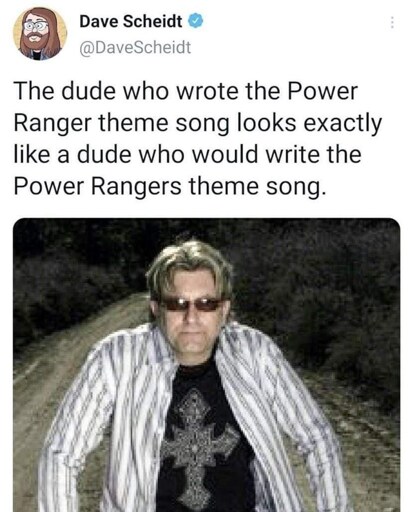The height and width of the screenshot is (512, 412).
Task: Visit the @DaveScheidt handle link
Action: tap(135, 47)
